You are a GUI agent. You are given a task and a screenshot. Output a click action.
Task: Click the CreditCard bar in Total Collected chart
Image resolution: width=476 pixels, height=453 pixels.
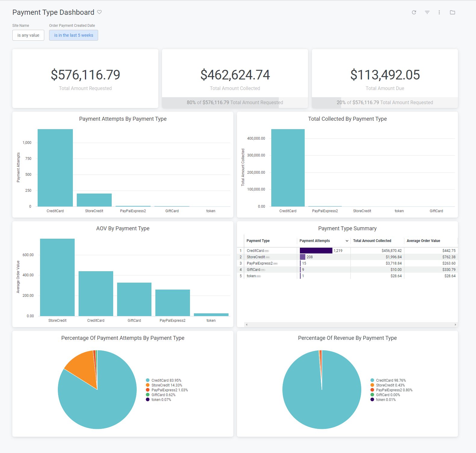click(x=288, y=168)
